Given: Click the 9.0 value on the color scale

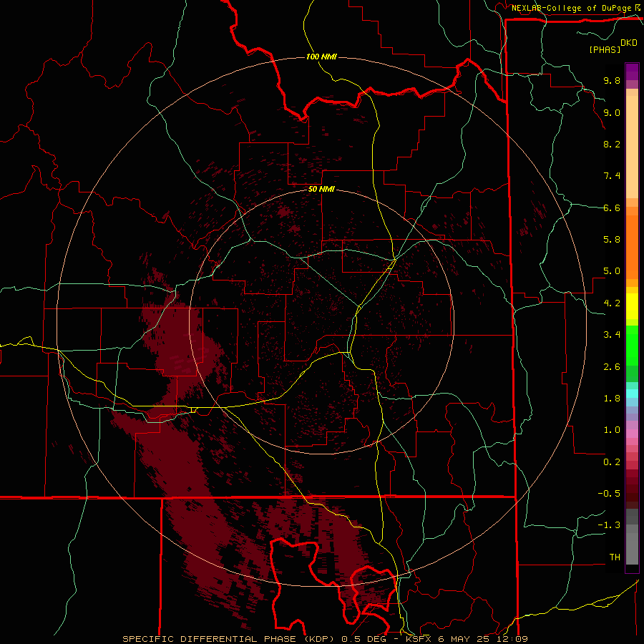Looking at the screenshot, I should click(612, 112).
